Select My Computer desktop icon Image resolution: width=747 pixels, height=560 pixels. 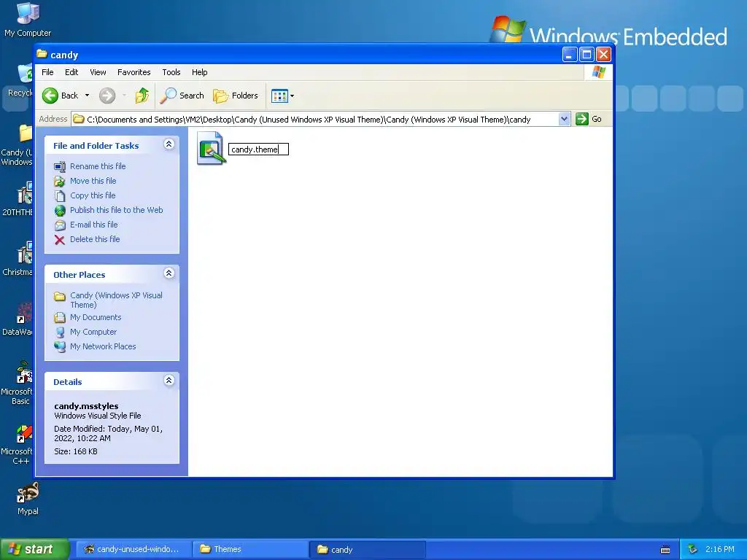click(x=28, y=20)
